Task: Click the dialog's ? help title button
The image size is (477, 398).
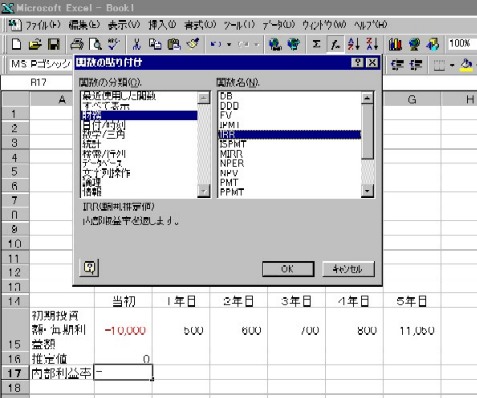Action: click(358, 62)
